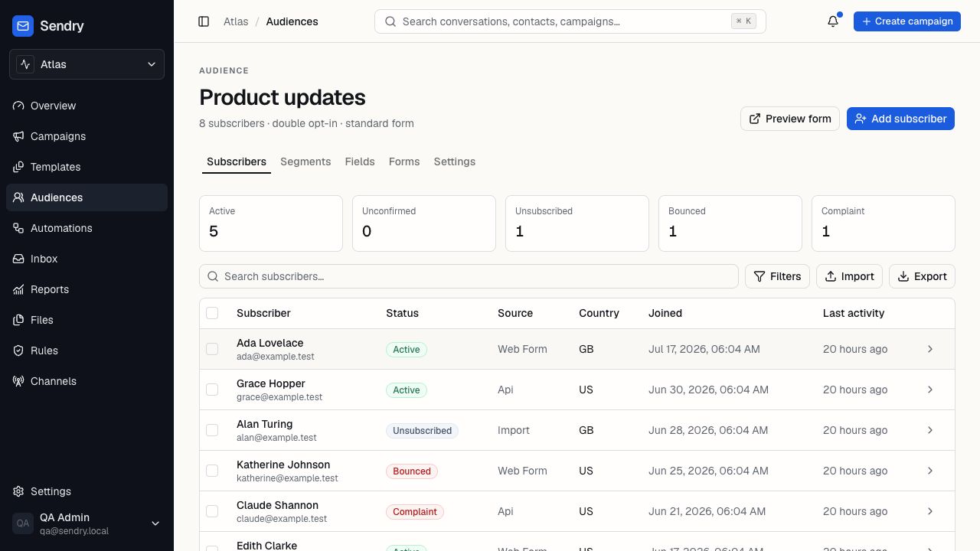Viewport: 980px width, 551px height.
Task: Open Templates in the sidebar
Action: (x=87, y=167)
